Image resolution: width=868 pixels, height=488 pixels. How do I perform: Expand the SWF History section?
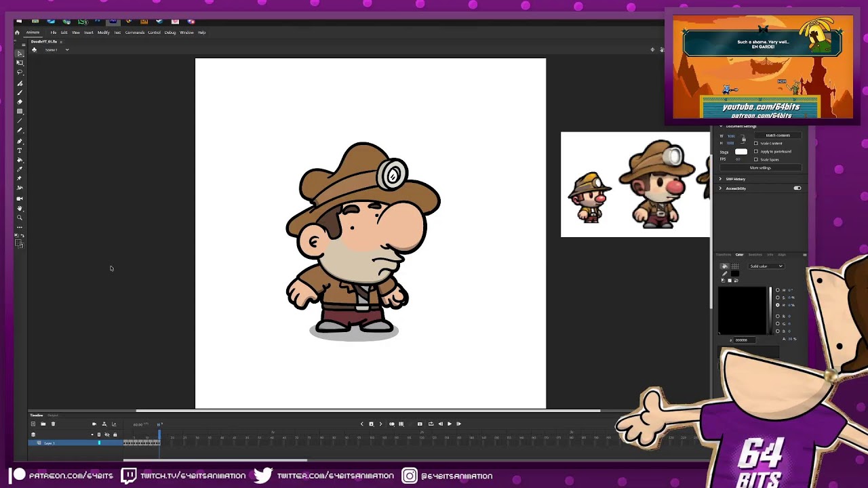720,179
